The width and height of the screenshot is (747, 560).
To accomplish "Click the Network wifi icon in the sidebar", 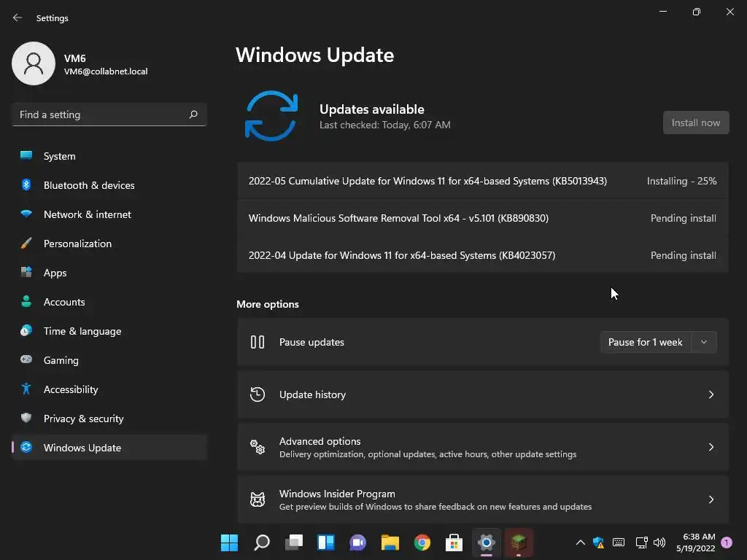I will tap(26, 214).
